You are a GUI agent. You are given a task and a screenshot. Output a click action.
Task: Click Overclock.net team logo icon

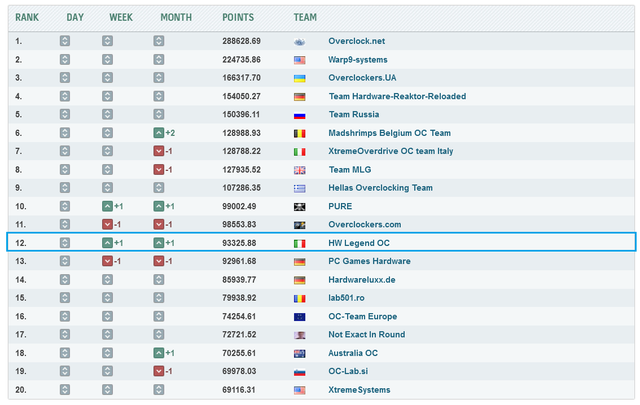tap(300, 42)
